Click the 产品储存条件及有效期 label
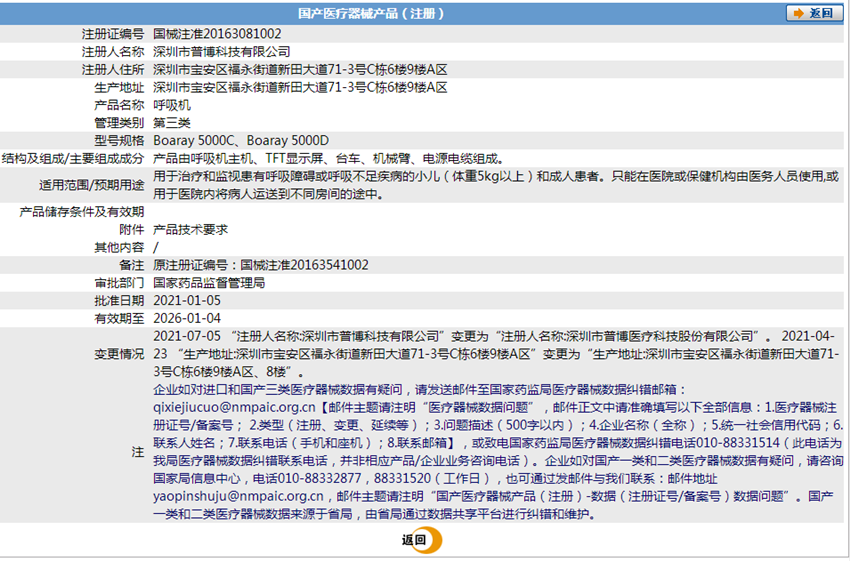850x561 pixels. (x=82, y=211)
